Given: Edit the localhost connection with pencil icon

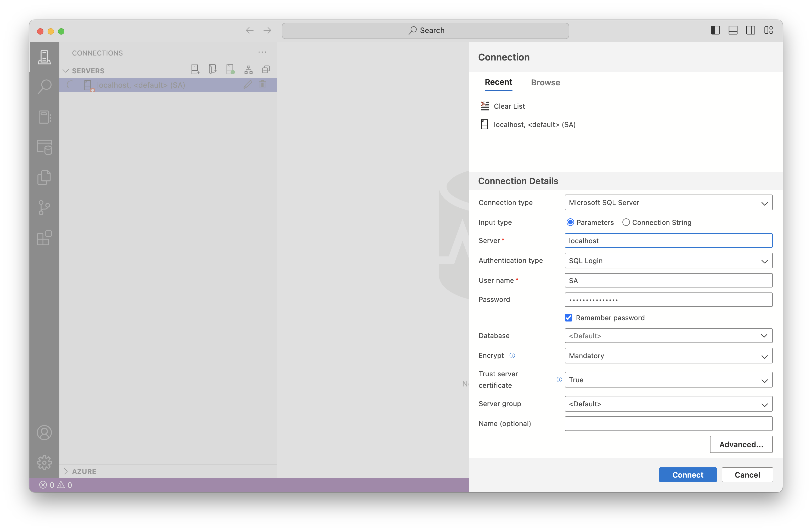Looking at the screenshot, I should pos(248,85).
